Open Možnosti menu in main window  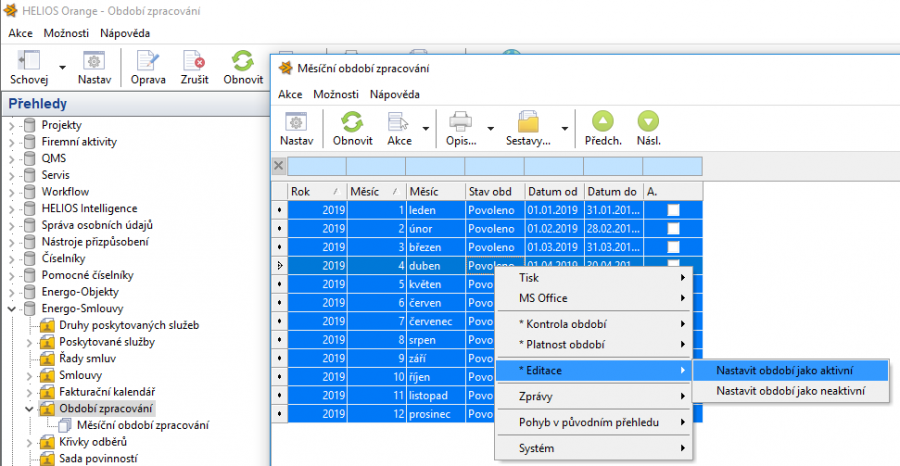click(x=66, y=33)
